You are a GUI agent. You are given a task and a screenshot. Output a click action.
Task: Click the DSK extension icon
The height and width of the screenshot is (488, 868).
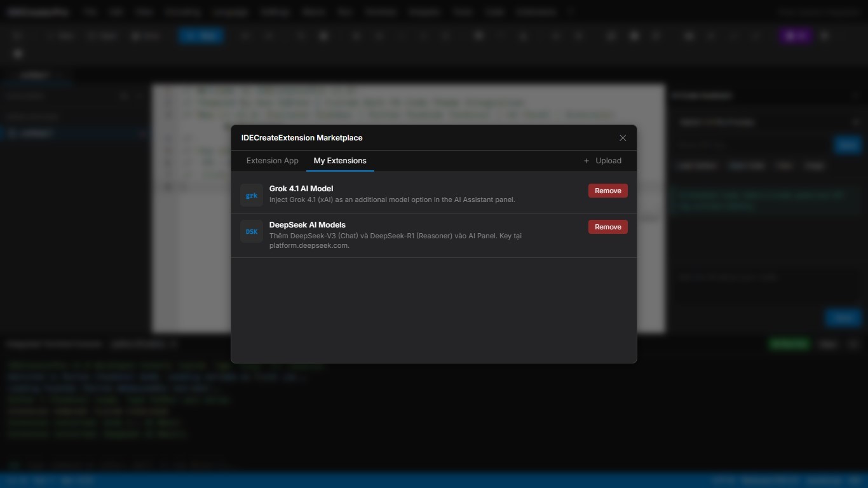[252, 231]
